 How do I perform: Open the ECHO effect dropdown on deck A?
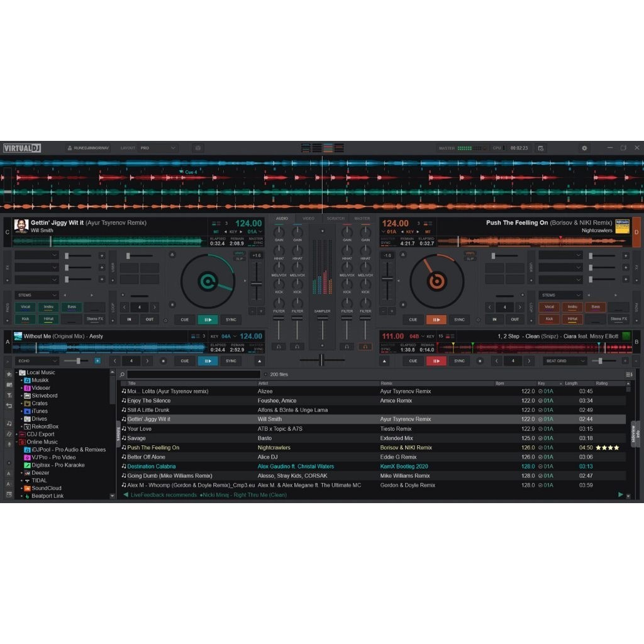point(37,361)
